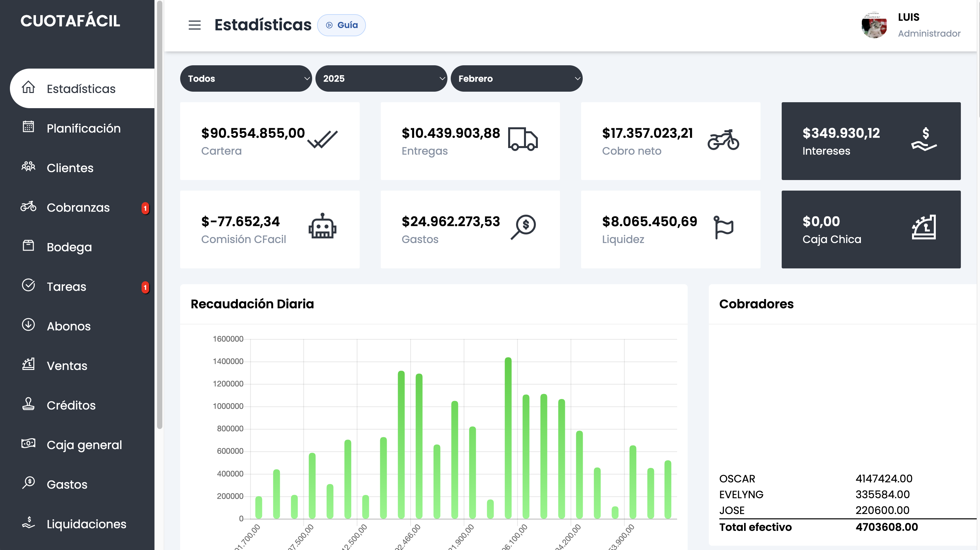The height and width of the screenshot is (550, 980).
Task: Navigate to Caja general section
Action: tap(84, 445)
